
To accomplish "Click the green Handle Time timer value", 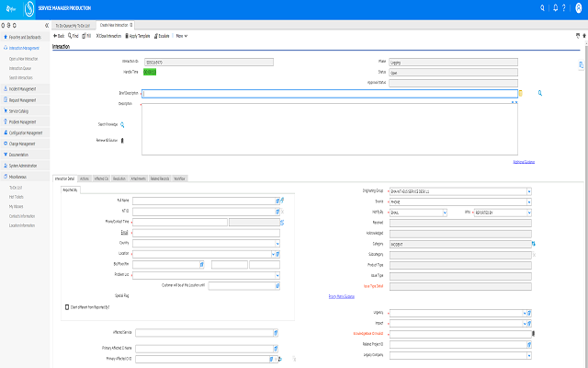I will pos(150,72).
